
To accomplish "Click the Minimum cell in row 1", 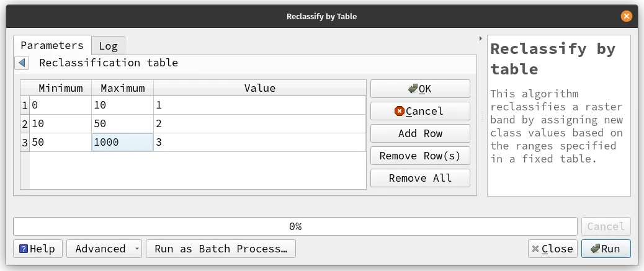I will [x=60, y=105].
